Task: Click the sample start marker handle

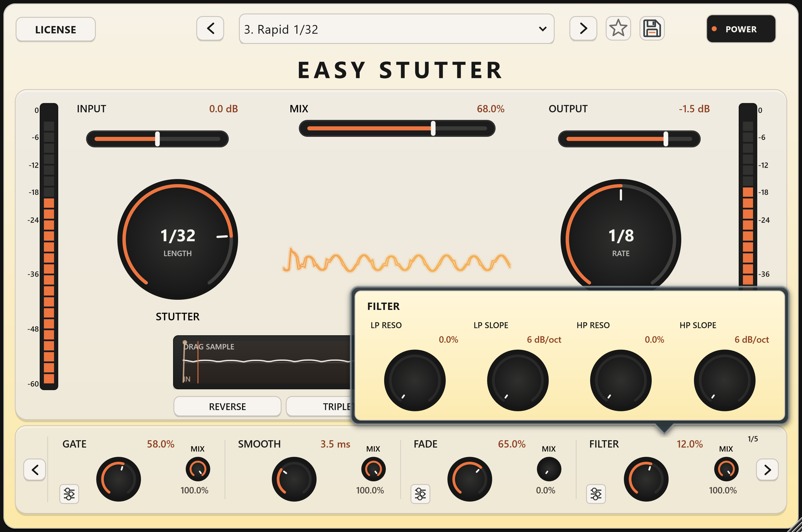Action: point(185,343)
